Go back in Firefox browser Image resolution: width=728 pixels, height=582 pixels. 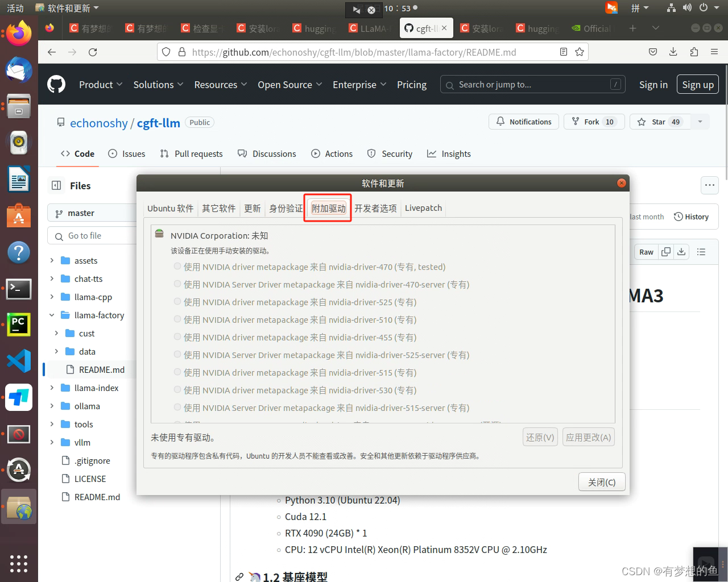pos(52,52)
